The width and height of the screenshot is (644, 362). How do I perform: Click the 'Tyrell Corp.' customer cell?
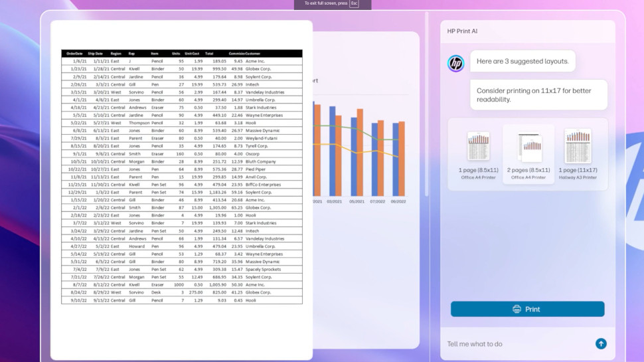click(x=257, y=146)
